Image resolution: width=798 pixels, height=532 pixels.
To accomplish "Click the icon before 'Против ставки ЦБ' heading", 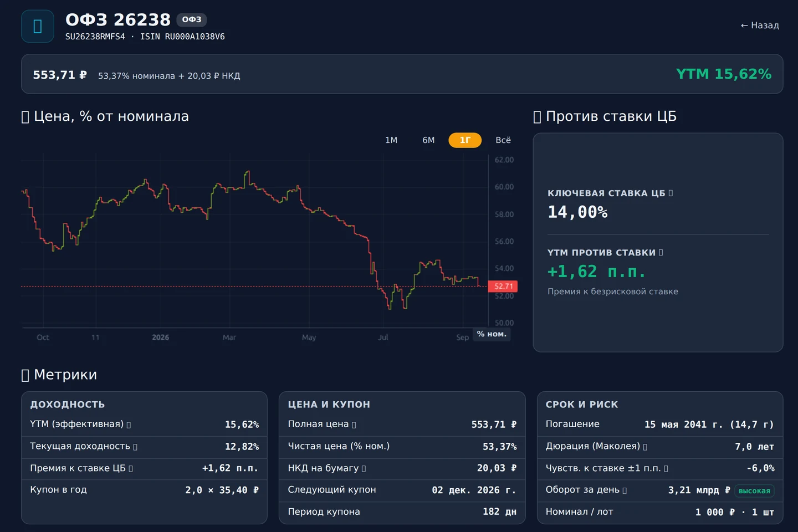I will 537,117.
